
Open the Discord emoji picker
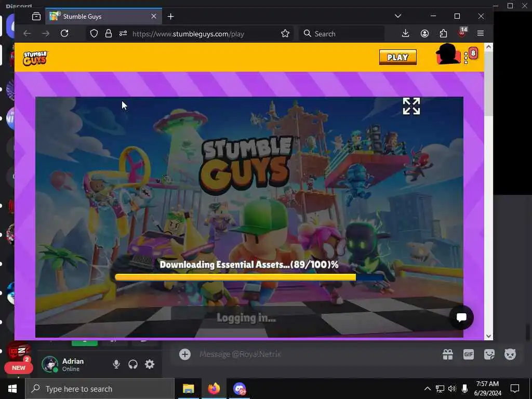(510, 354)
